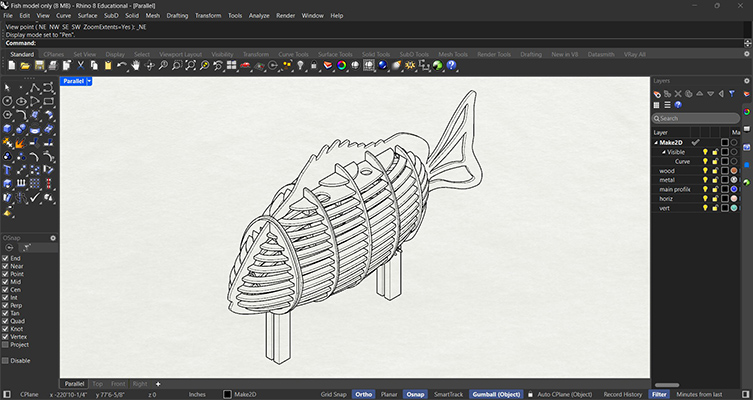Toggle Ortho mode in status bar
This screenshot has height=400, width=753.
[364, 394]
